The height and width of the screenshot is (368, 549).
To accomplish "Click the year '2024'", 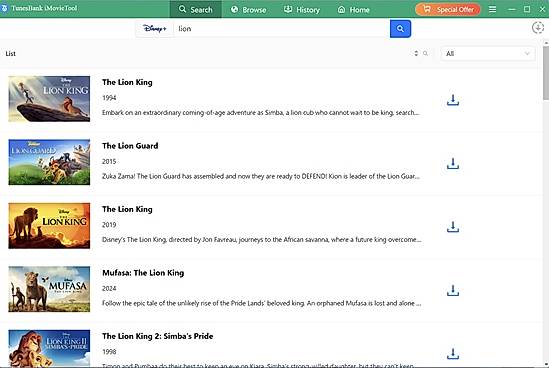I will 109,288.
